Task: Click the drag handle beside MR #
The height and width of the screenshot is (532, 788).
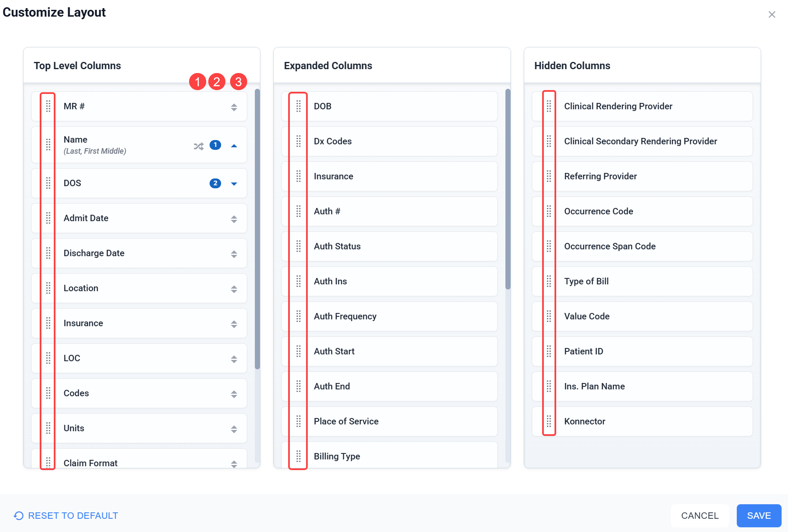Action: [x=48, y=106]
